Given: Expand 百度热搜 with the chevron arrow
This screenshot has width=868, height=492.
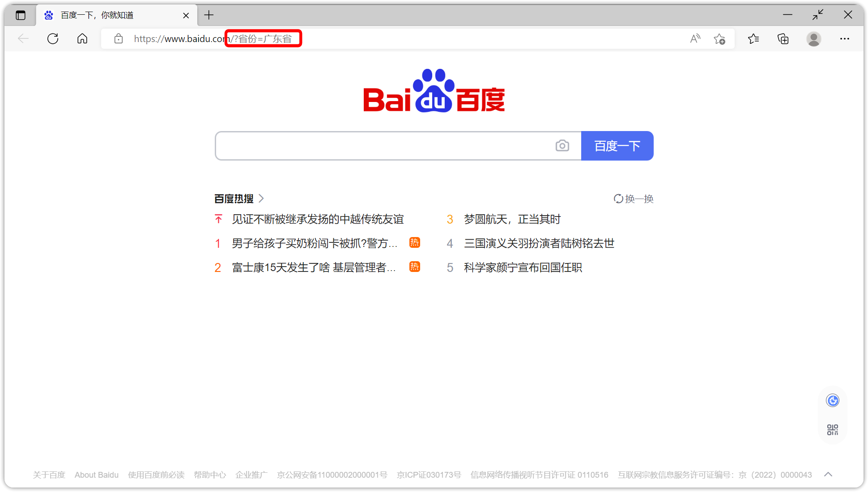Looking at the screenshot, I should click(261, 199).
